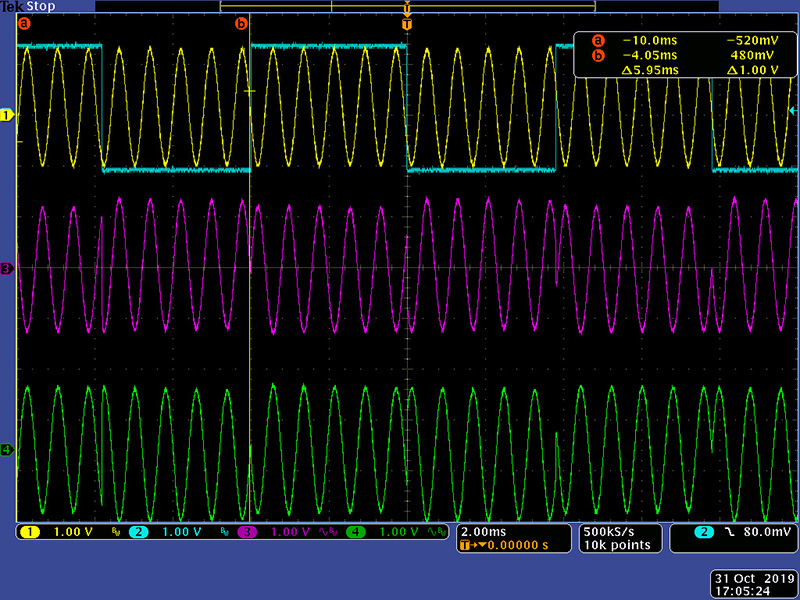Select the orange cursor 'b' marker
This screenshot has width=800, height=600.
coord(240,22)
